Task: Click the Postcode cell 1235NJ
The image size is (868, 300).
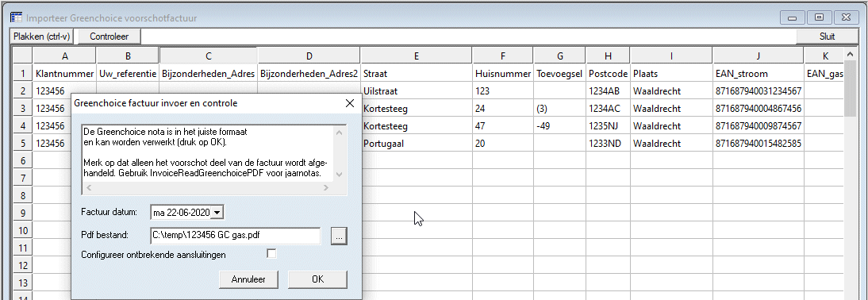Action: point(608,126)
